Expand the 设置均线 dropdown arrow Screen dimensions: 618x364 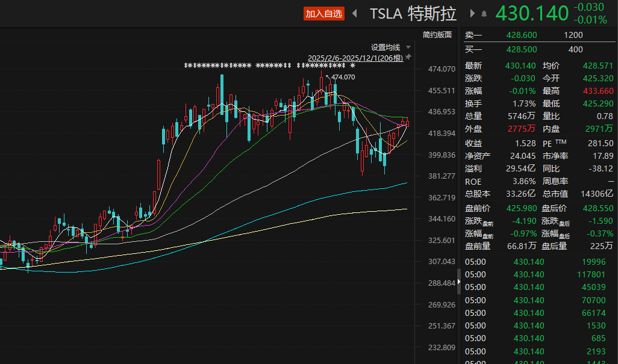[408, 48]
